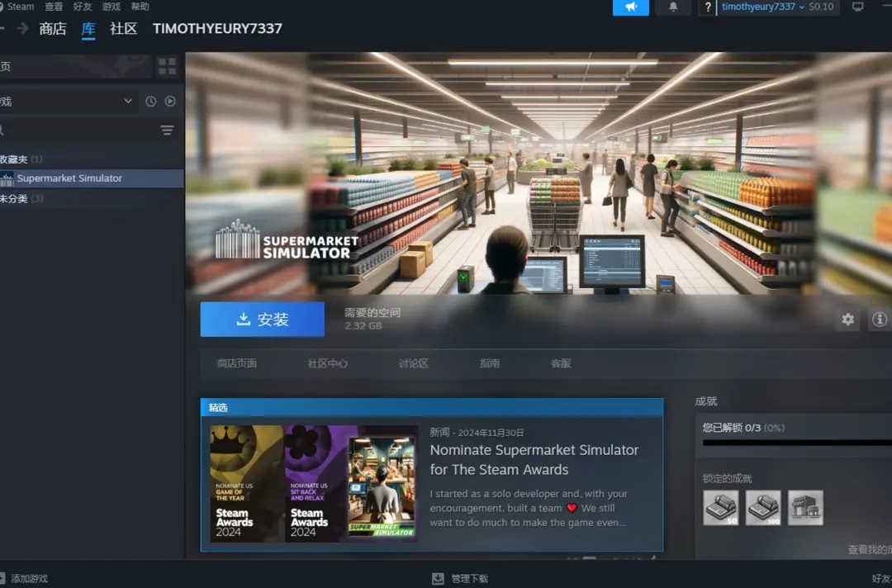Image resolution: width=892 pixels, height=588 pixels.
Task: Click the library search field
Action: [x=77, y=130]
